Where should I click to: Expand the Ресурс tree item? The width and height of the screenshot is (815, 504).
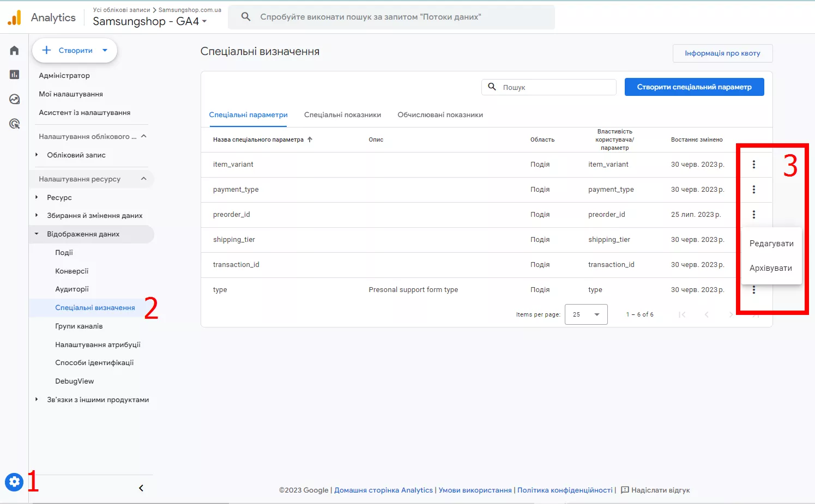coord(37,197)
